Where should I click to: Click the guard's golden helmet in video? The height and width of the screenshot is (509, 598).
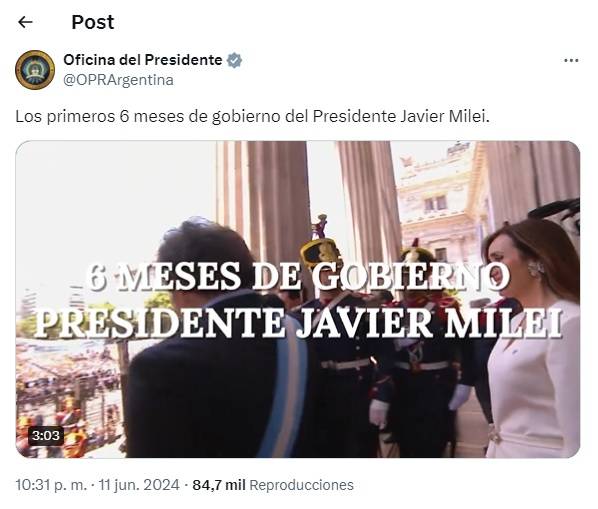[x=320, y=252]
